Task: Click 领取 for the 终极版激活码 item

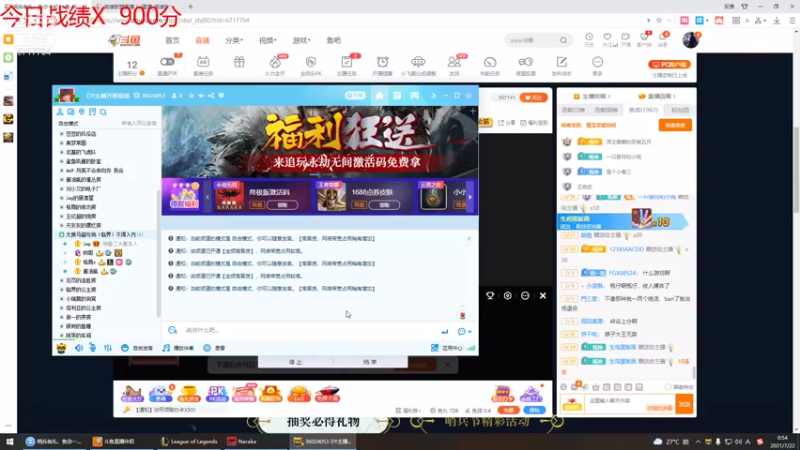Action: (282, 205)
